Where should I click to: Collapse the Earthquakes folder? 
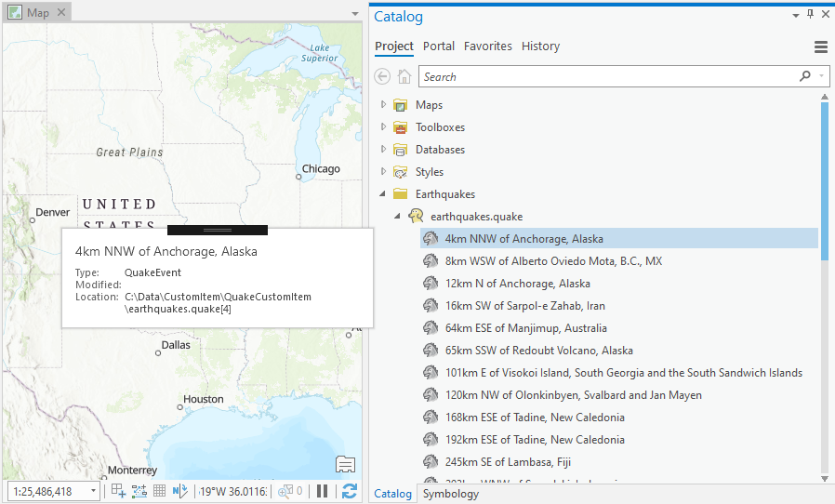pos(382,194)
